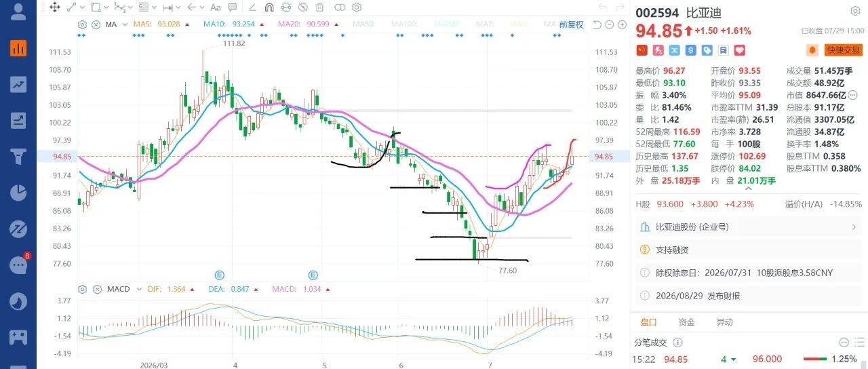The height and width of the screenshot is (369, 868).
Task: Click the second E earnings marker on chart
Action: [313, 275]
